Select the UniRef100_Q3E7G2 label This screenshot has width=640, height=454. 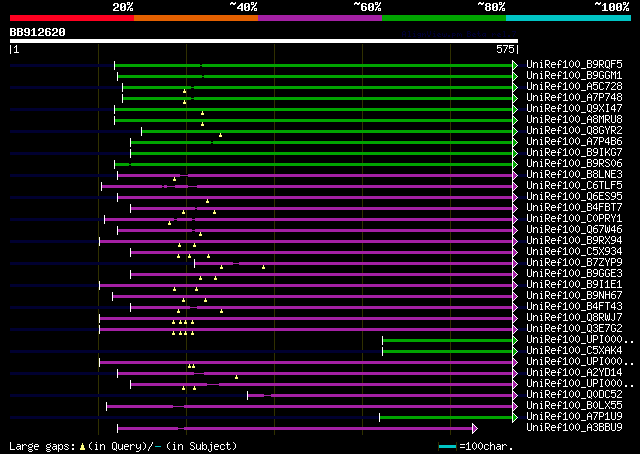pyautogui.click(x=574, y=329)
